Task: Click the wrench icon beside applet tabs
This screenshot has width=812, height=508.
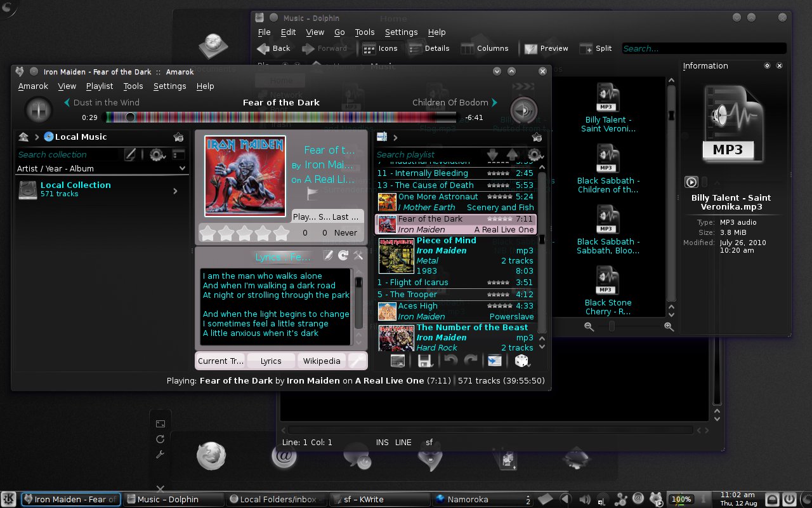Action: [358, 361]
